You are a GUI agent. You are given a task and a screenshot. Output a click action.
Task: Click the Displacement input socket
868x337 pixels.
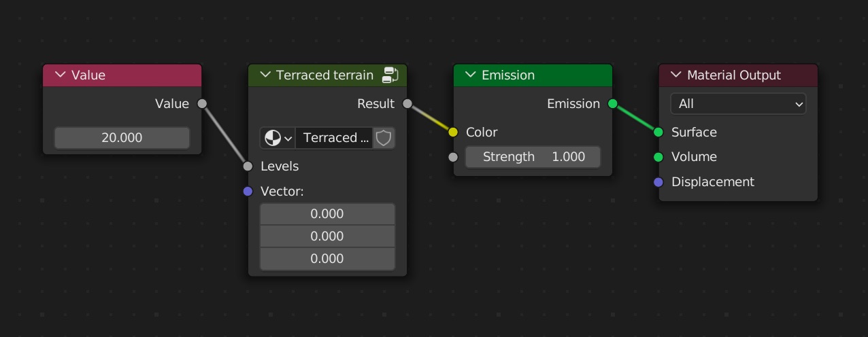(x=658, y=182)
